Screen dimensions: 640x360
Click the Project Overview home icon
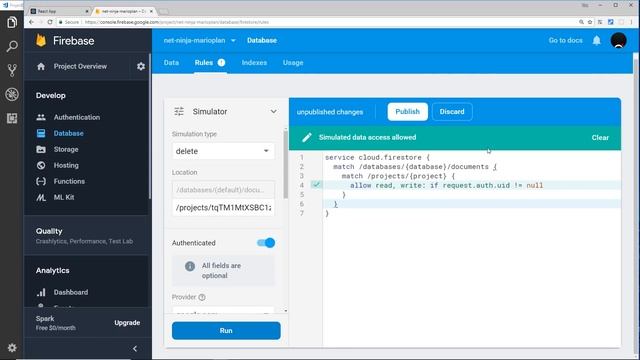tap(41, 66)
